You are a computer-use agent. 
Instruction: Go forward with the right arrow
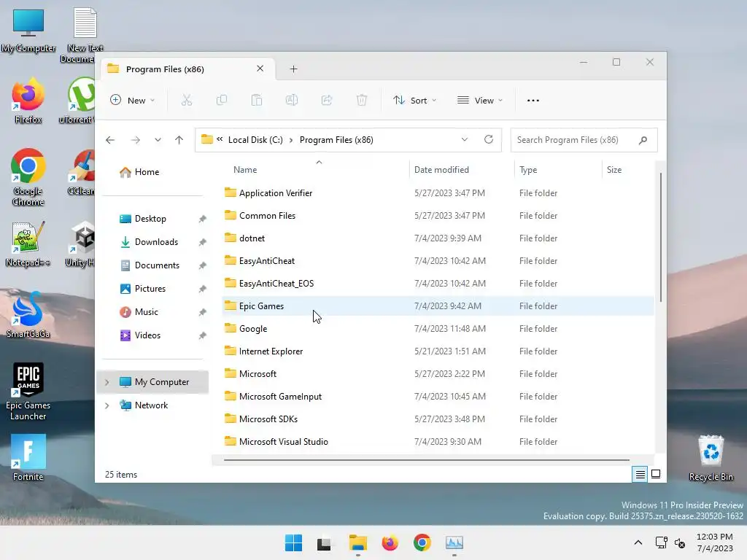tap(136, 140)
